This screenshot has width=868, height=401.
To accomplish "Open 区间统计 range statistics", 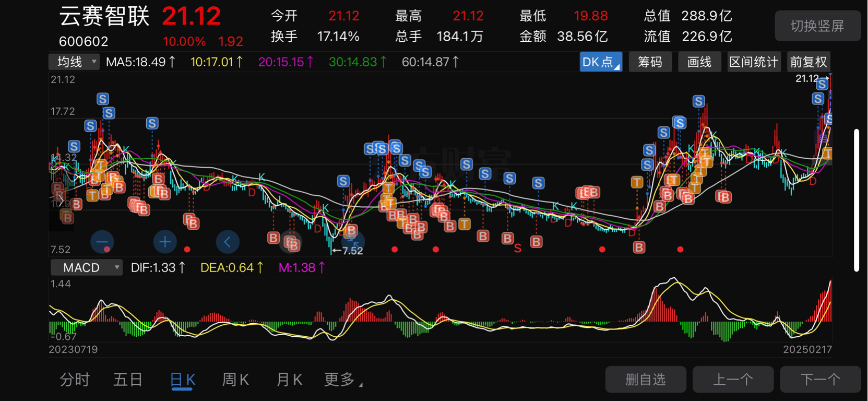I will click(x=754, y=62).
